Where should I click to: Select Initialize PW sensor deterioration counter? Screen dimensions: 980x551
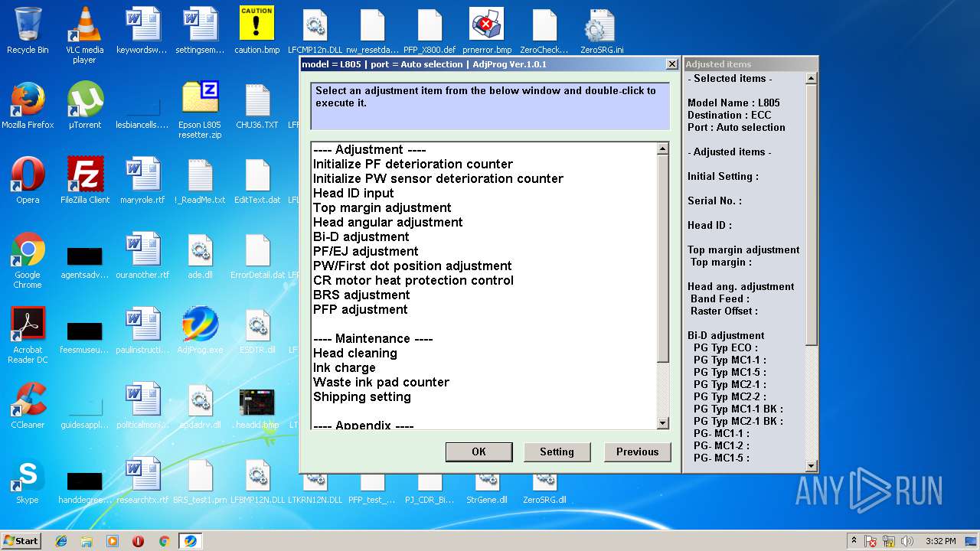(438, 178)
